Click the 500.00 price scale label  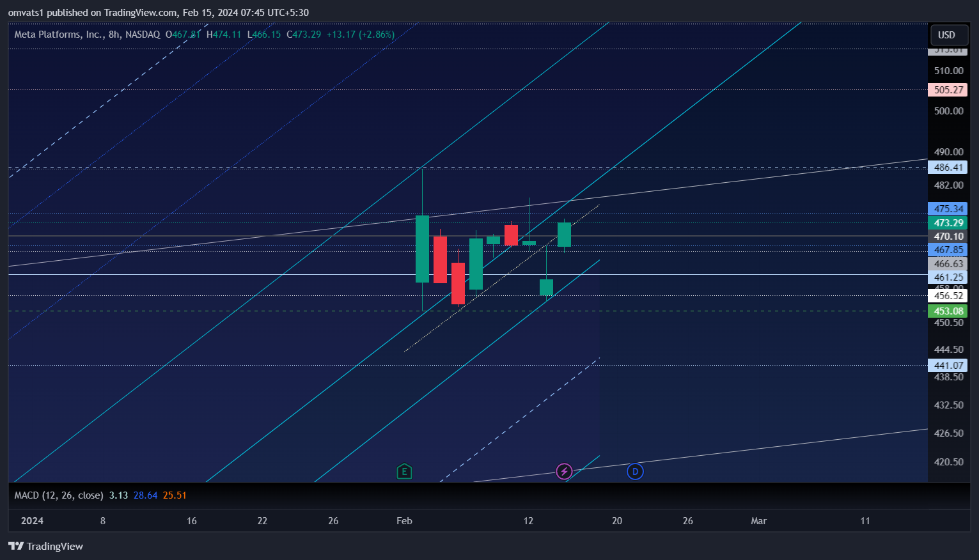click(948, 111)
